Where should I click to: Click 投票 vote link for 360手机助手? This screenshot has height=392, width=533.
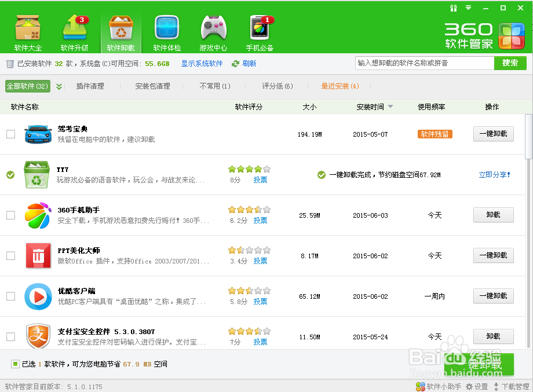(x=260, y=221)
